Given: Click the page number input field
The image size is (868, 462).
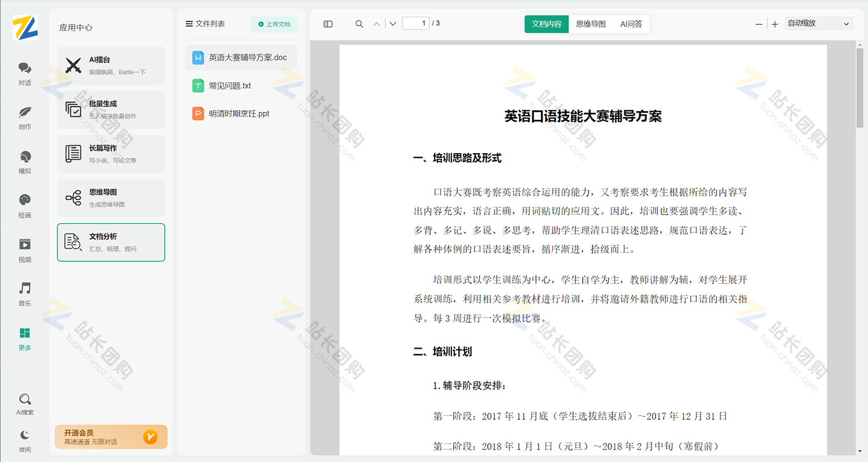Looking at the screenshot, I should click(415, 23).
